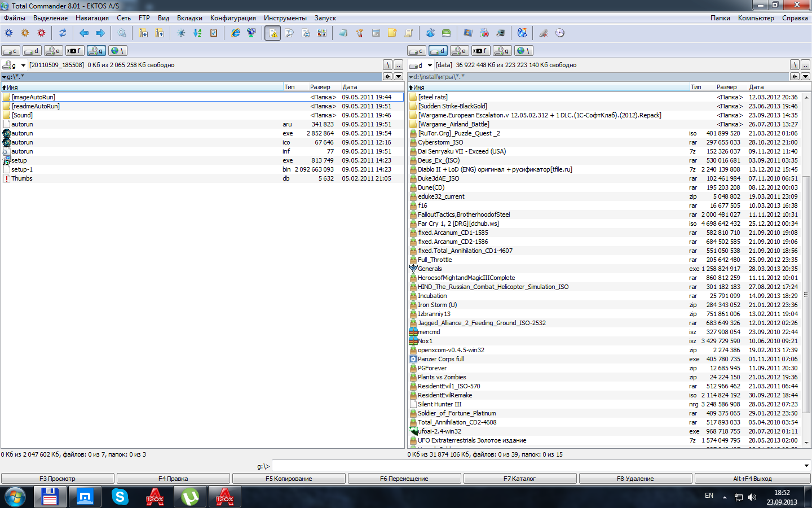Expand the command line history dropdown
812x508 pixels.
[x=807, y=466]
